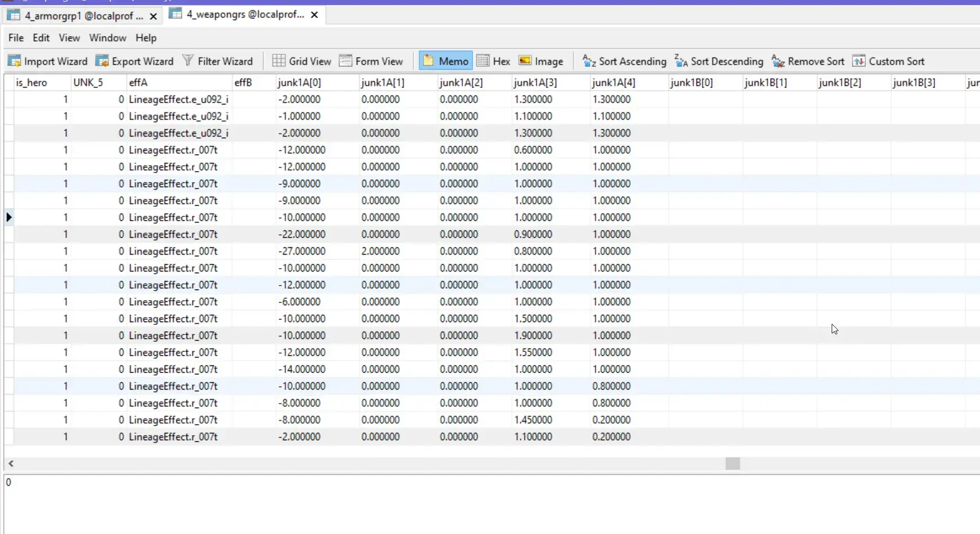Click the junk1B[3] column header
The height and width of the screenshot is (534, 980).
coord(928,83)
